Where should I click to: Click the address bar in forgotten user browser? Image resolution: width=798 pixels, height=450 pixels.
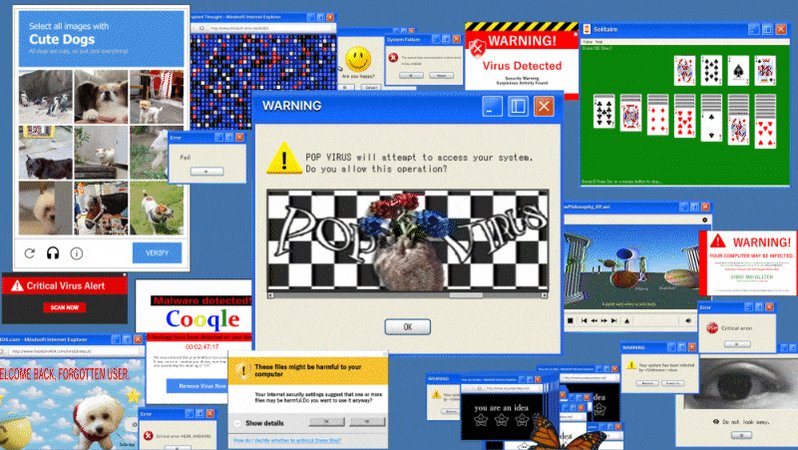(x=76, y=351)
